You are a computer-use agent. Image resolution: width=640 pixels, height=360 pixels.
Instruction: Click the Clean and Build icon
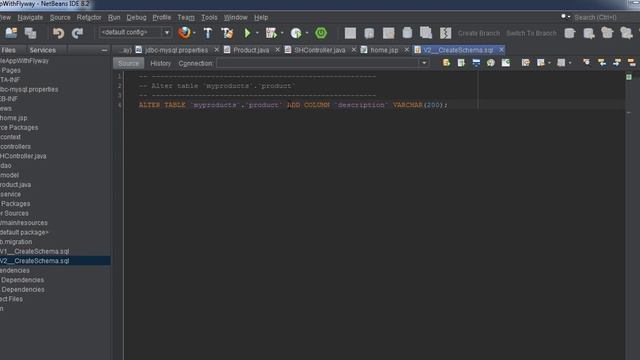[x=227, y=33]
